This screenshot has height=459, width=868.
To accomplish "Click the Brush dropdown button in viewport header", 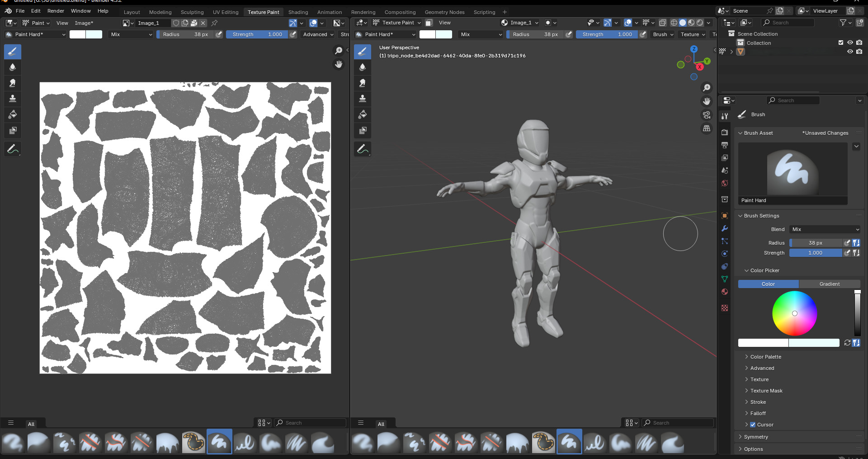I will (663, 34).
